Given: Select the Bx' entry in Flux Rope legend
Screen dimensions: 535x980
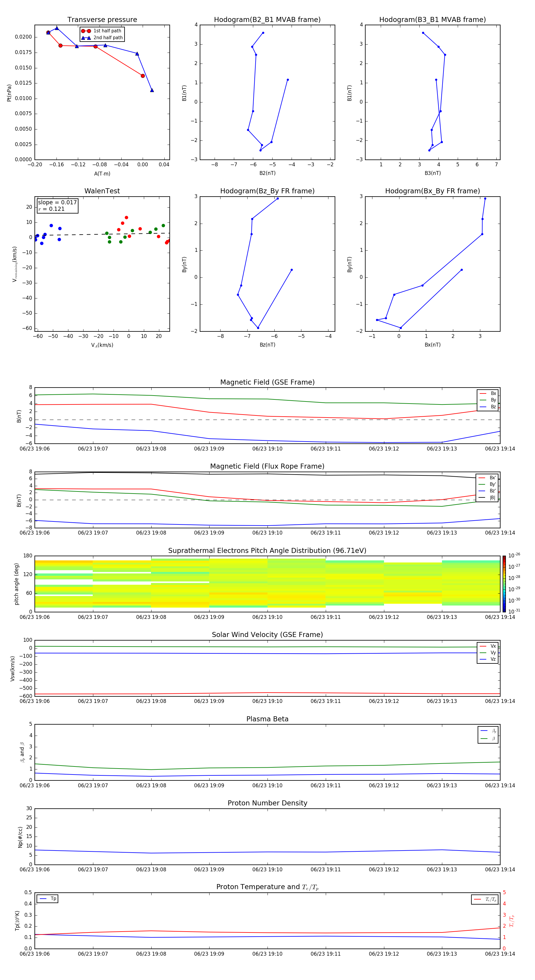Looking at the screenshot, I should [x=487, y=478].
